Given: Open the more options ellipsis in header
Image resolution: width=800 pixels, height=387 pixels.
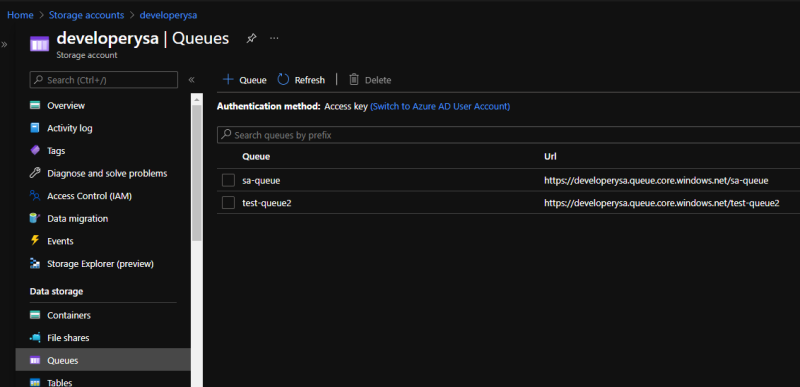Looking at the screenshot, I should (274, 38).
